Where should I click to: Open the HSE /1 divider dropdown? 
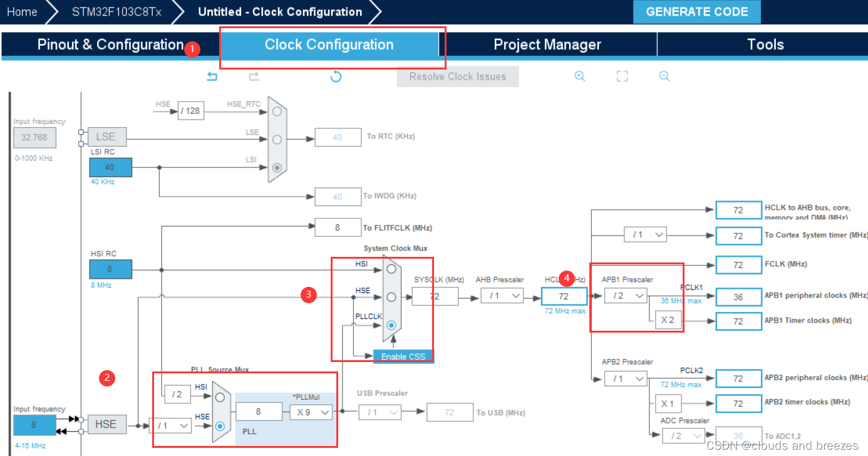tap(170, 425)
